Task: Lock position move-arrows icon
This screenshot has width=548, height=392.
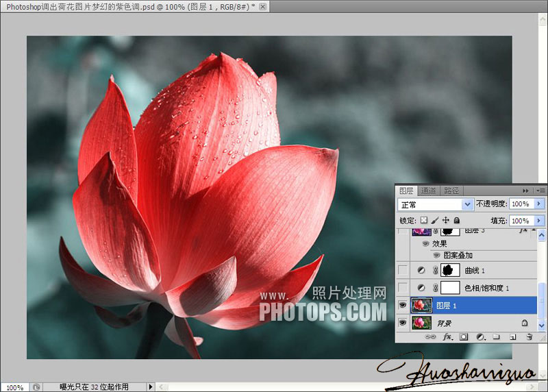Action: (446, 220)
